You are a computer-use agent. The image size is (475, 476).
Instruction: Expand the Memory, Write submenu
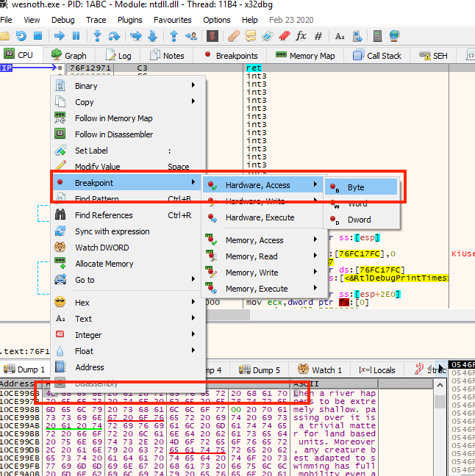coord(263,273)
